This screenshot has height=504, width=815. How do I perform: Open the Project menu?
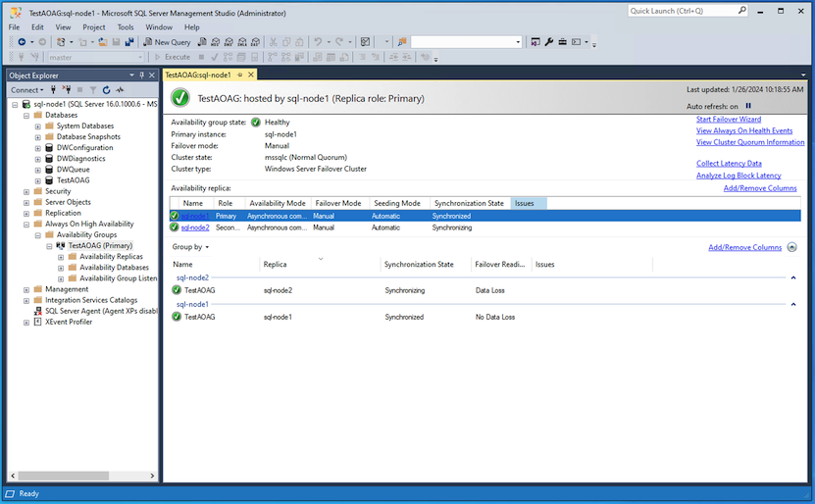coord(93,27)
